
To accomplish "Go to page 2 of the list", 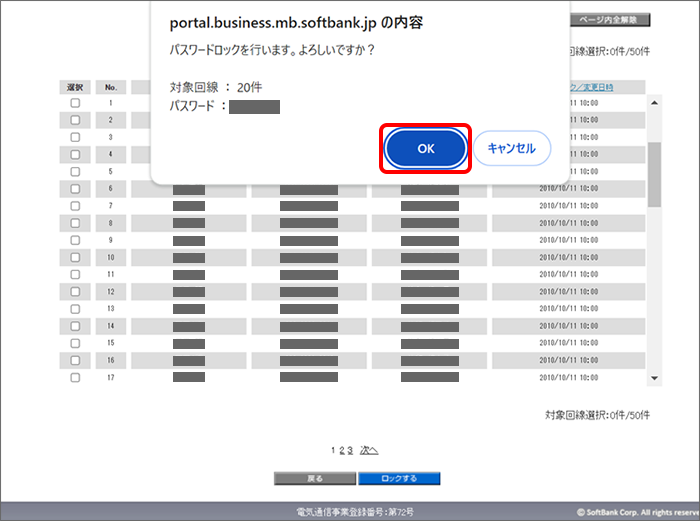I will click(x=342, y=450).
